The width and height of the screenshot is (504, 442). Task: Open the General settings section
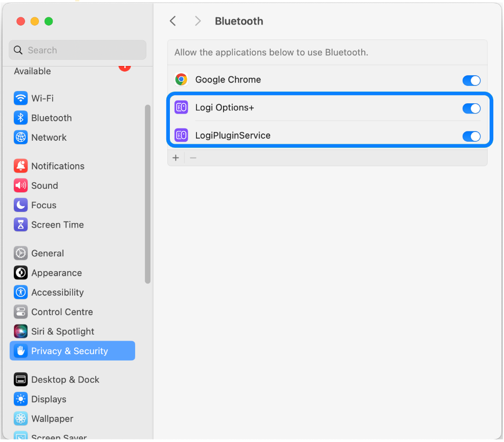pos(47,253)
